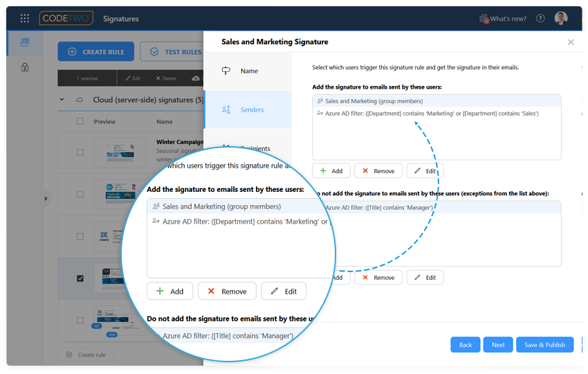Collapse the Cloud (server-side) signatures section
The image size is (588, 374).
pos(62,100)
